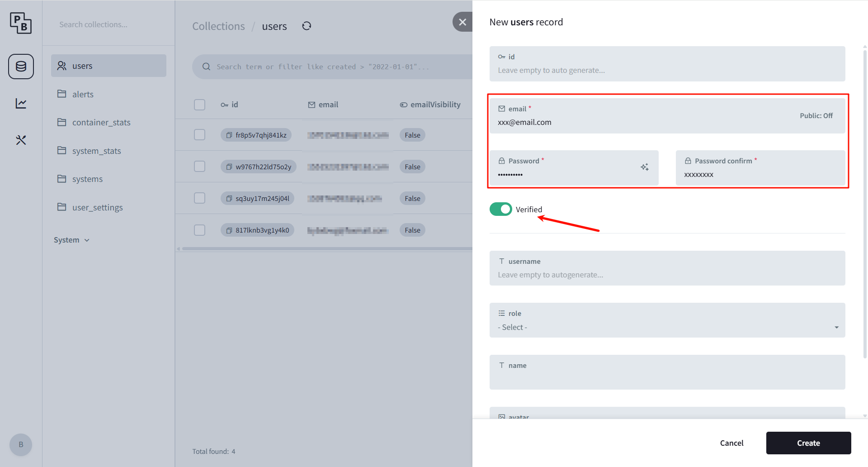Click False value in w9767h22ld75o2y row
Image resolution: width=868 pixels, height=467 pixels.
tap(412, 167)
